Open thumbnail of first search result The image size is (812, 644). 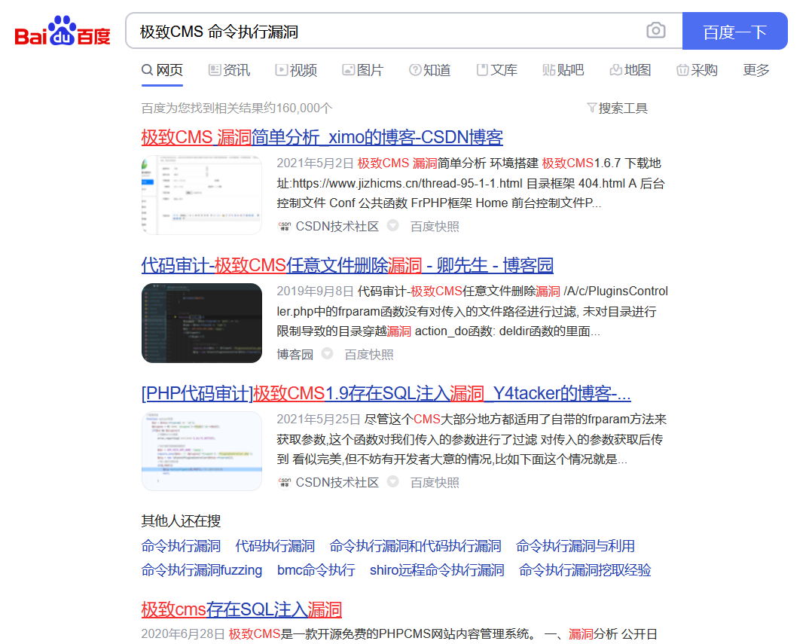pos(202,195)
